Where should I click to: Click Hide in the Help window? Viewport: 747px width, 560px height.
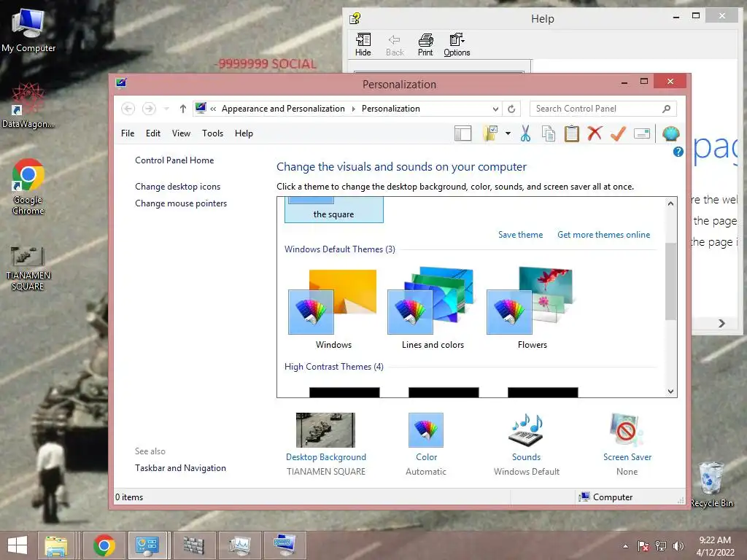pyautogui.click(x=363, y=44)
